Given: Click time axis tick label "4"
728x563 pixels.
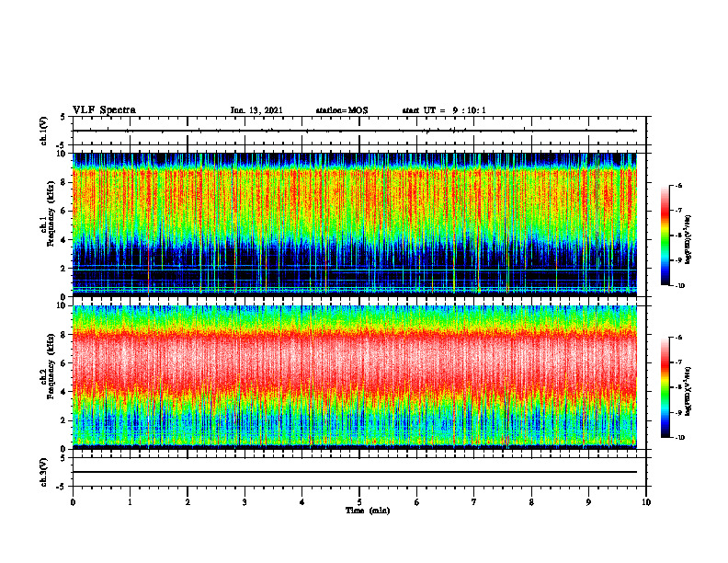Looking at the screenshot, I should (302, 502).
